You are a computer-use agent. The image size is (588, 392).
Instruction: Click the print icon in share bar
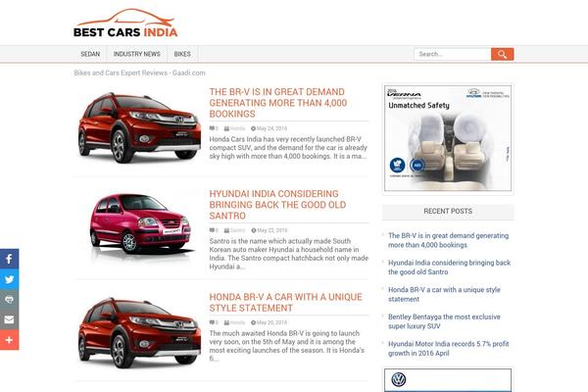pos(10,299)
